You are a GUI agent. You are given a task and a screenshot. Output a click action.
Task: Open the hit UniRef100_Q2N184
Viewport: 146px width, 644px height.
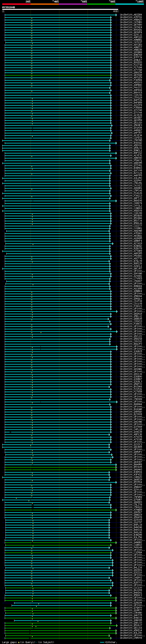(131, 603)
